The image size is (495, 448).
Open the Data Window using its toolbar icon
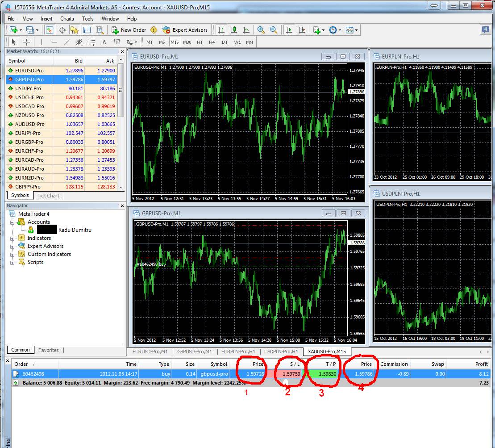point(62,30)
